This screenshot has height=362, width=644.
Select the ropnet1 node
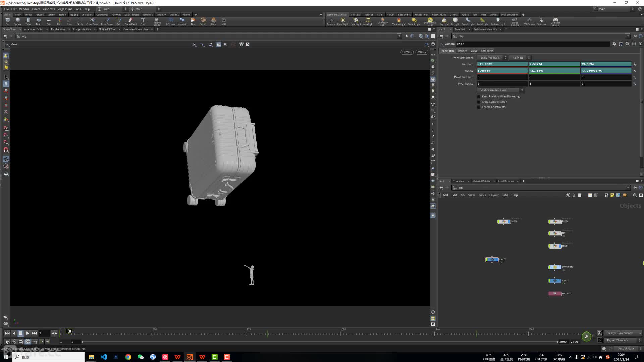(555, 294)
